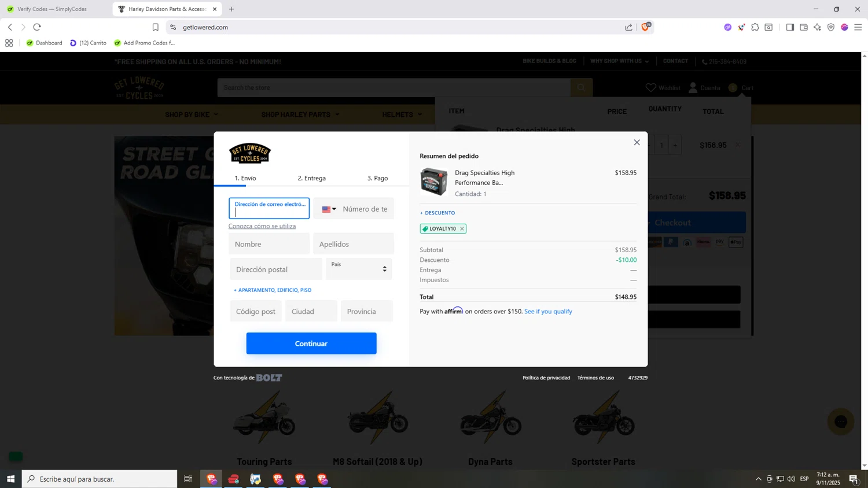Open Windows Start menu
The height and width of the screenshot is (488, 868).
point(10,479)
